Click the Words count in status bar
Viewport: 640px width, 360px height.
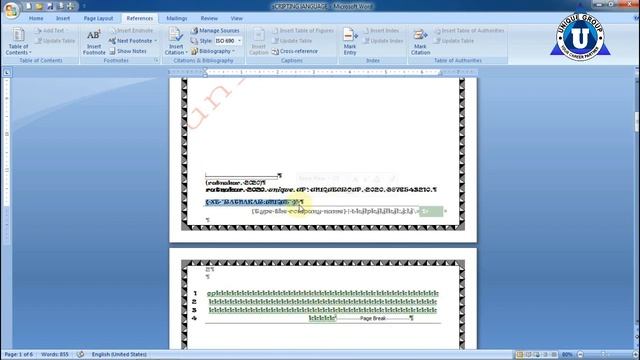click(x=55, y=354)
